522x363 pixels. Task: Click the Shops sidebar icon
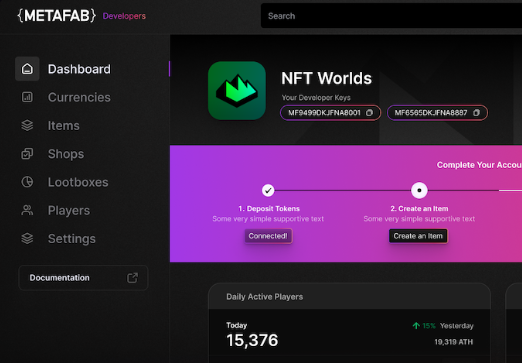pos(27,154)
